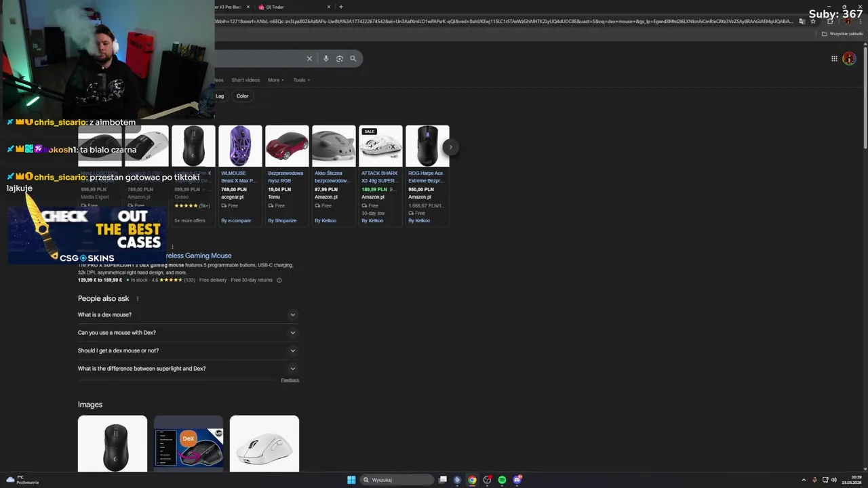Click the ATTACK SHARK SALE product image

pos(380,146)
